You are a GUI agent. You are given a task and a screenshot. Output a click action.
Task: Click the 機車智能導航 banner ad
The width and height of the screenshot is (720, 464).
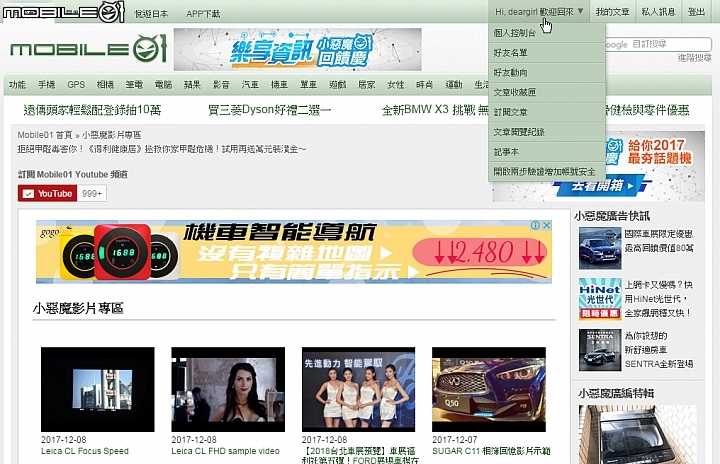(294, 252)
